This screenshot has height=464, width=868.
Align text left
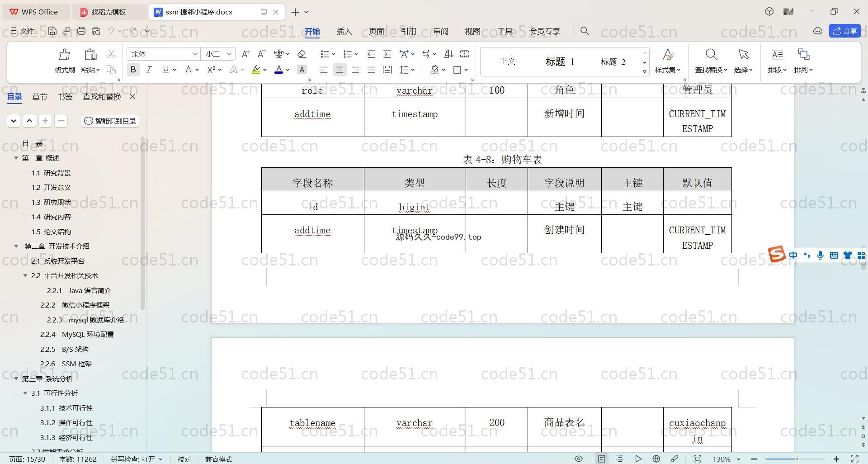324,70
